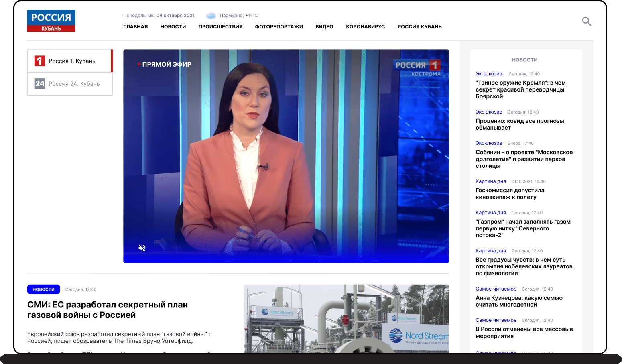The height and width of the screenshot is (364, 622).
Task: Unmute the live broadcast sound
Action: tap(142, 248)
